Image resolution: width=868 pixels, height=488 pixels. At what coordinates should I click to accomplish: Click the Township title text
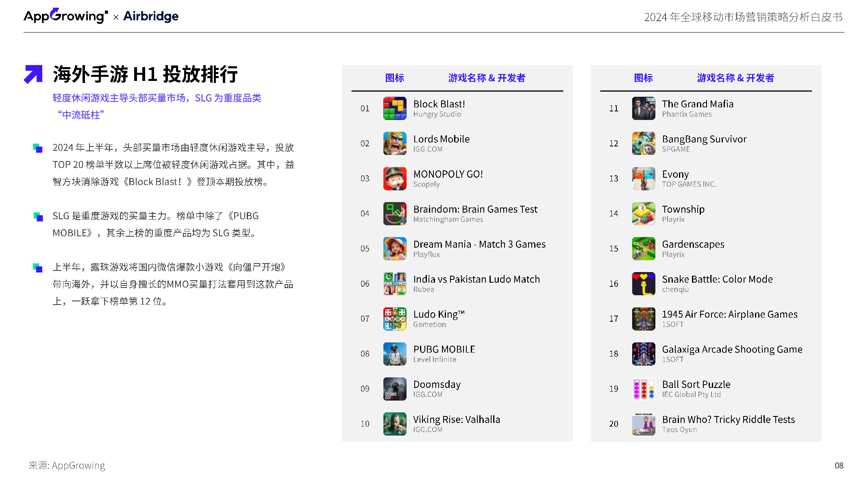[683, 209]
